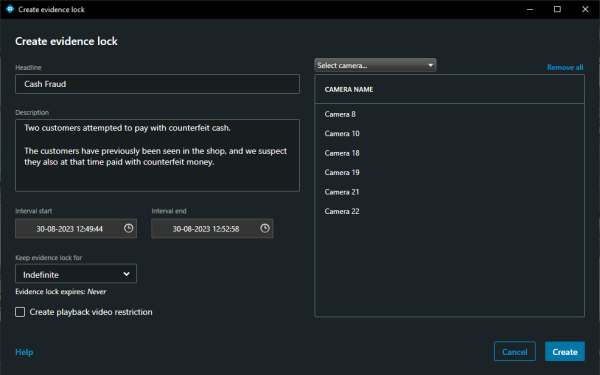600x375 pixels.
Task: Click the app logo in title bar
Action: coord(10,9)
